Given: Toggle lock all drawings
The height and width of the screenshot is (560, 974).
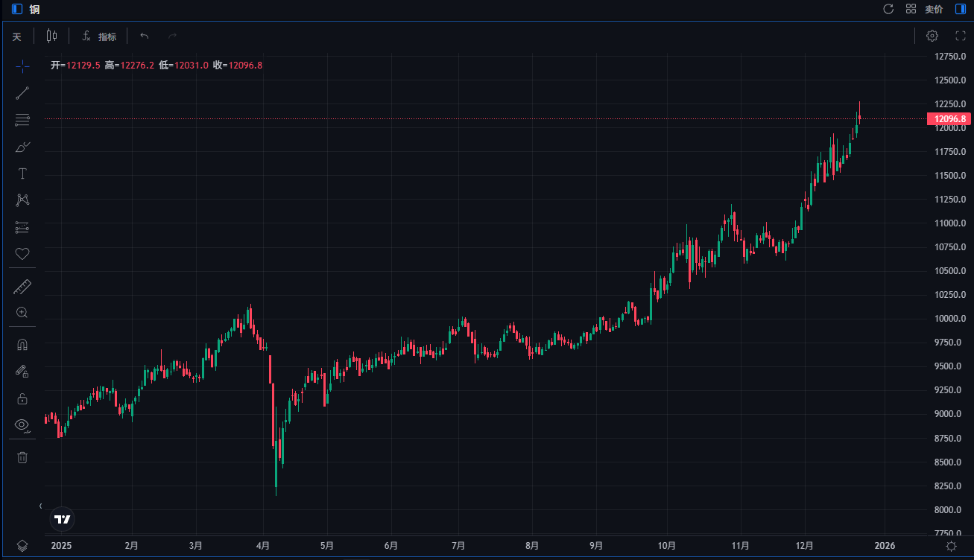Looking at the screenshot, I should coord(22,398).
